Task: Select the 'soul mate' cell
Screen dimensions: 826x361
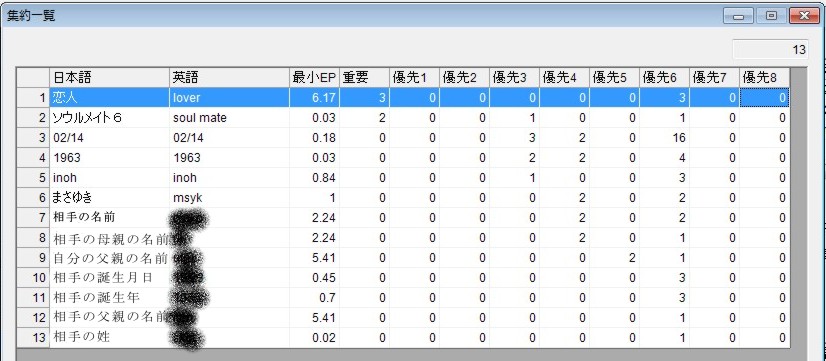Action: (229, 118)
